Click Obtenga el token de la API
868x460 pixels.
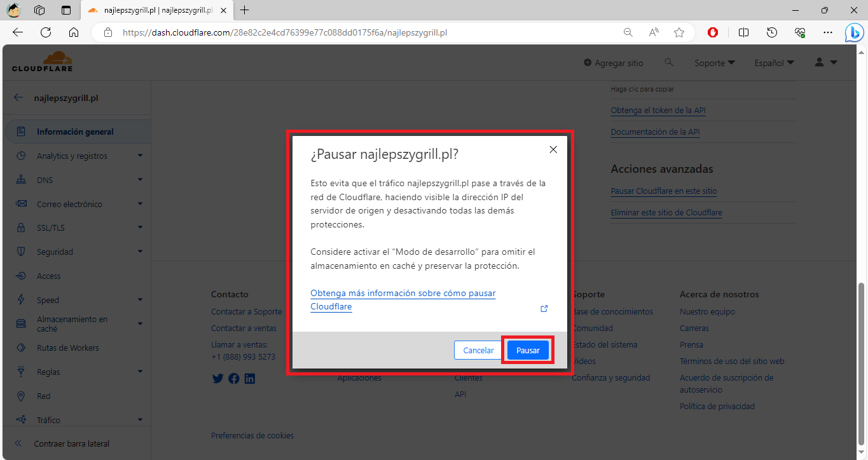[x=658, y=110]
